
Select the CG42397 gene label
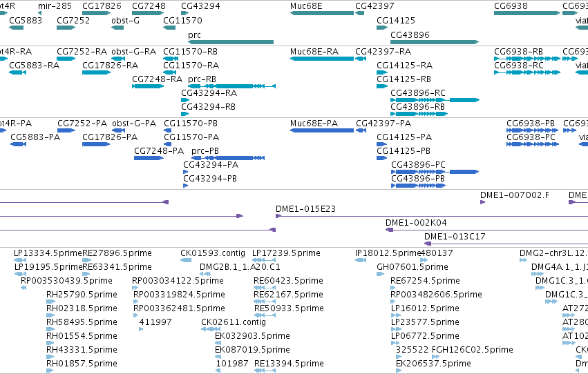(374, 6)
